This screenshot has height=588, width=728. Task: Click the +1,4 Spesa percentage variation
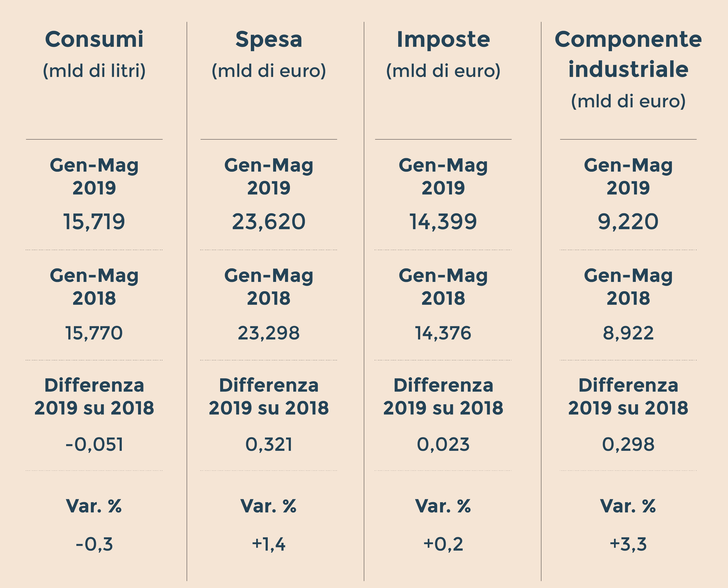(269, 544)
